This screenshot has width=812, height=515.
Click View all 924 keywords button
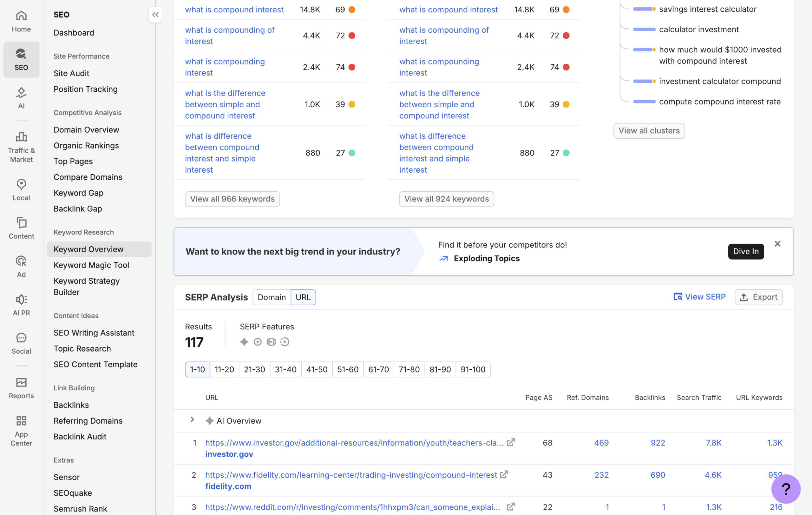447,199
